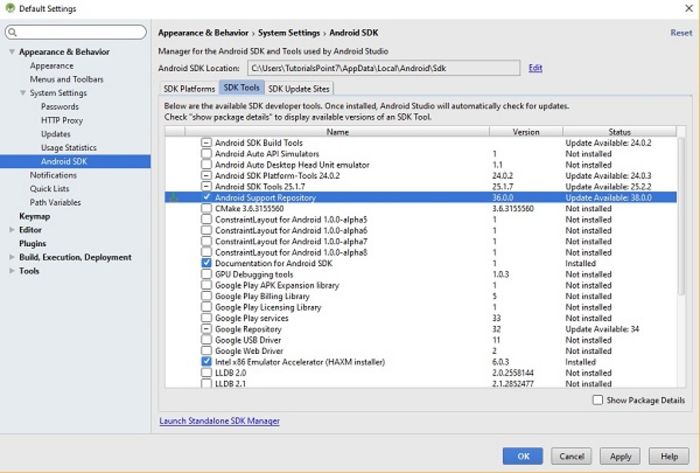Check the Google USB Driver checkbox

(206, 340)
